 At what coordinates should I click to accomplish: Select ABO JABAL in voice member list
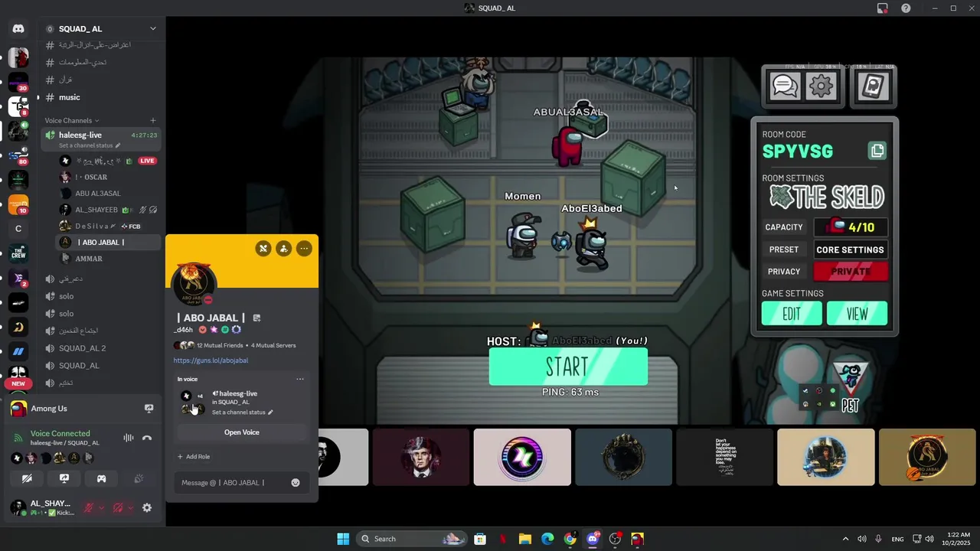(109, 242)
